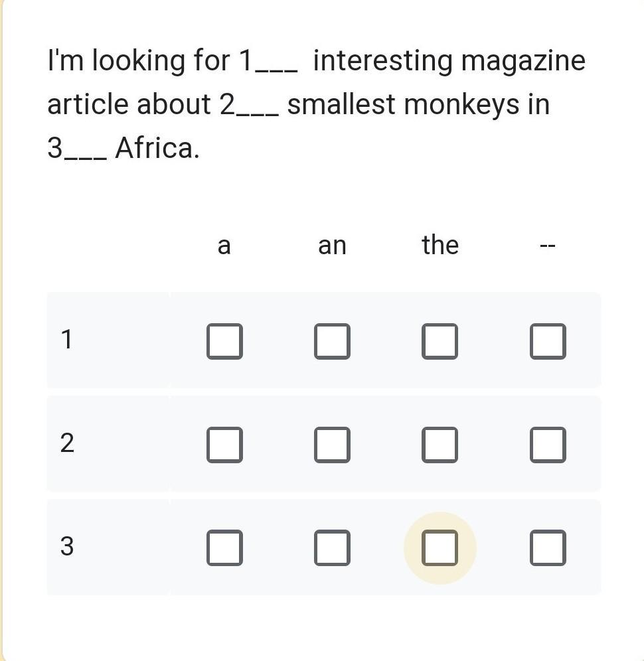Check 'a' for row 1
644x661 pixels.
(224, 341)
